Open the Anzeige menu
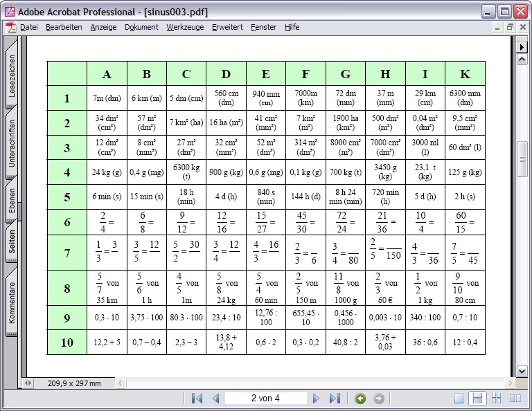This screenshot has width=532, height=411. pos(103,27)
